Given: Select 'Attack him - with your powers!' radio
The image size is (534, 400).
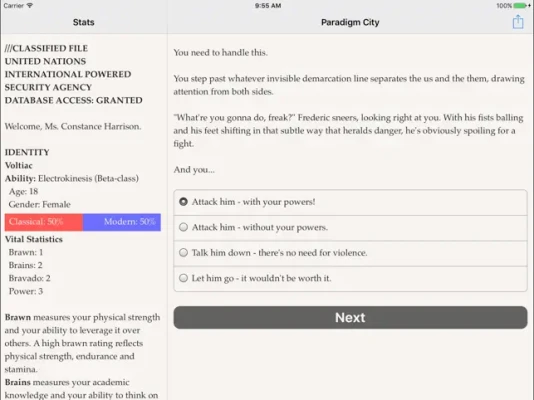Looking at the screenshot, I should click(350, 202).
